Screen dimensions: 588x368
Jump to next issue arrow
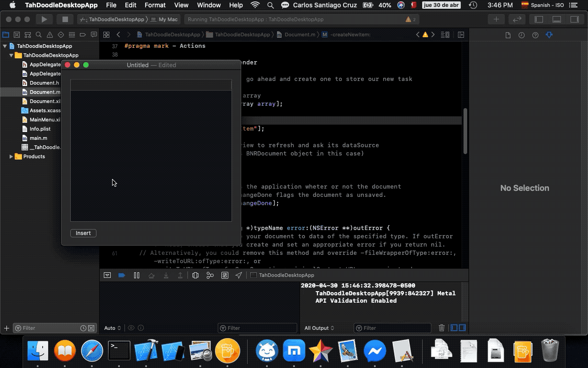(433, 34)
